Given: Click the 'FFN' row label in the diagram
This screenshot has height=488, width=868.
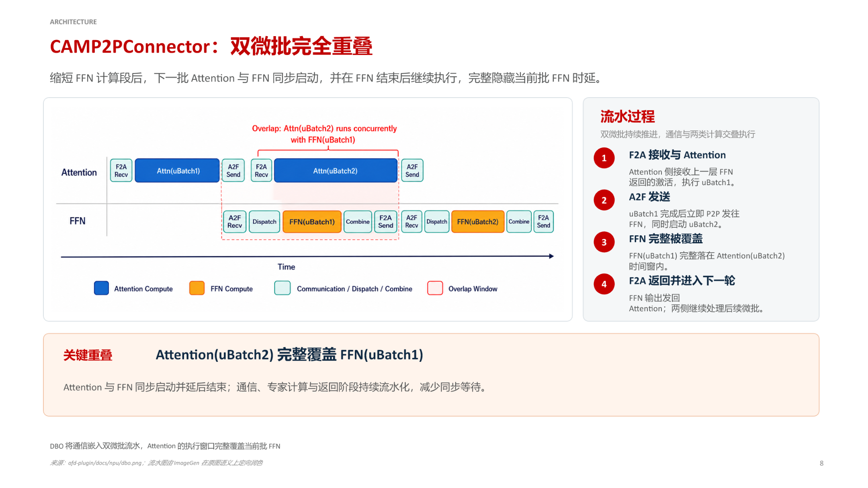Looking at the screenshot, I should [x=78, y=221].
